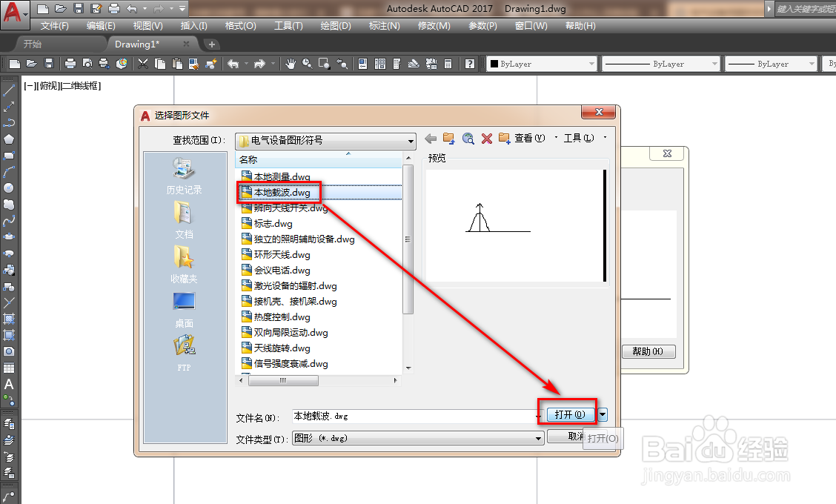Expand the ByLayer lineweight dropdown
The height and width of the screenshot is (504, 836).
pos(812,64)
